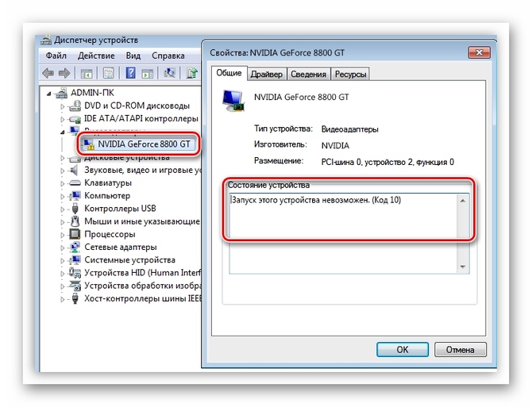The height and width of the screenshot is (407, 532).
Task: Close the NVIDIA properties dialog
Action: coord(479,52)
